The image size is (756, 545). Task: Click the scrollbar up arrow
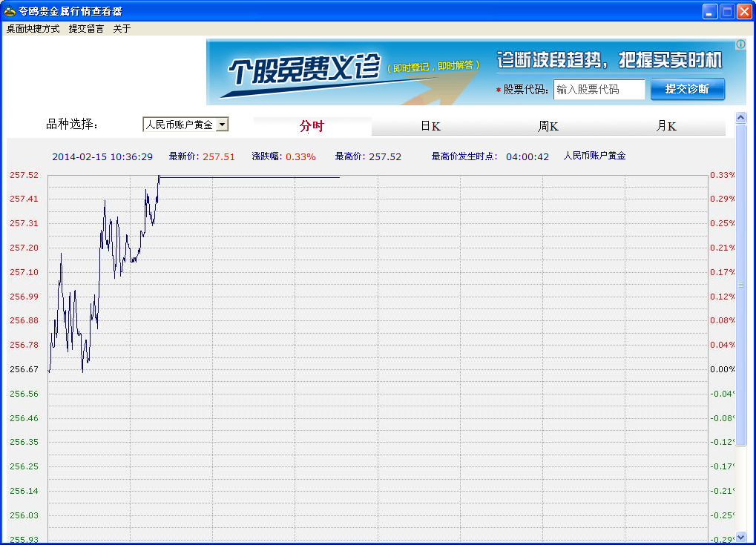740,117
